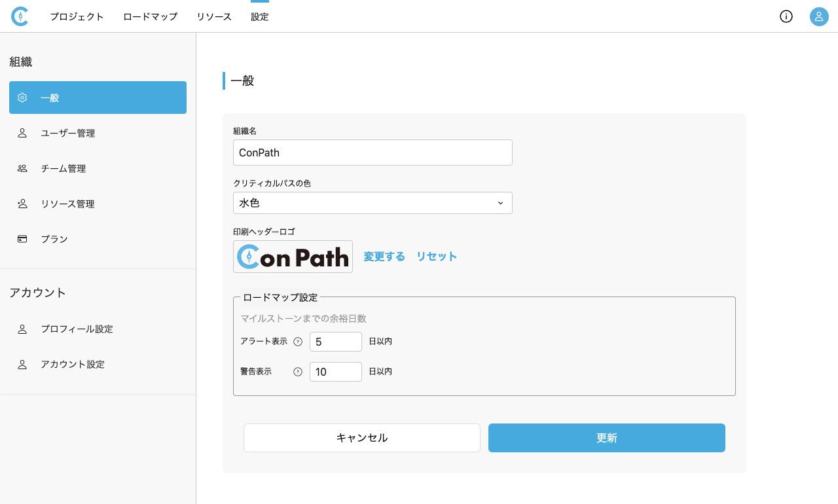Click the card icon for プラン
The height and width of the screenshot is (504, 838).
point(22,239)
